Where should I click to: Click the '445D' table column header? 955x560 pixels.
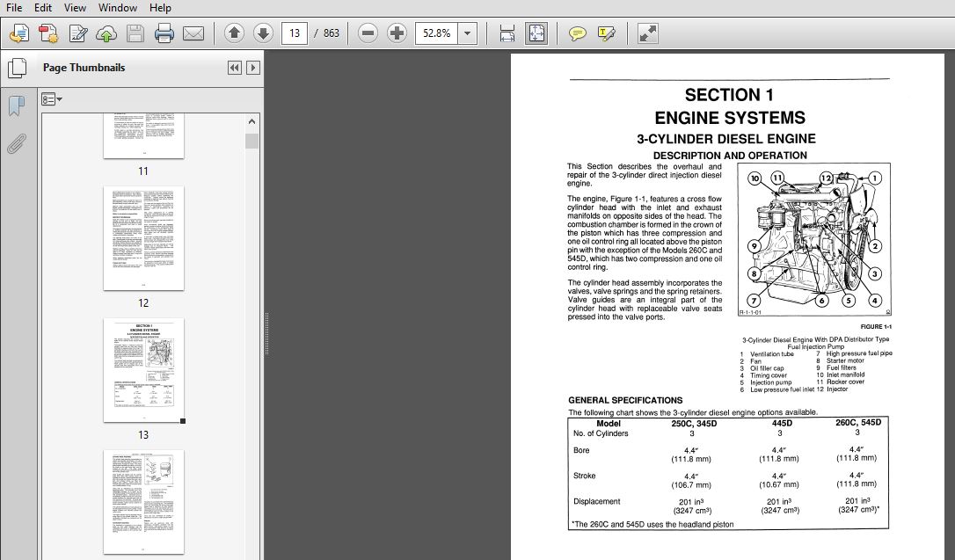pyautogui.click(x=782, y=424)
